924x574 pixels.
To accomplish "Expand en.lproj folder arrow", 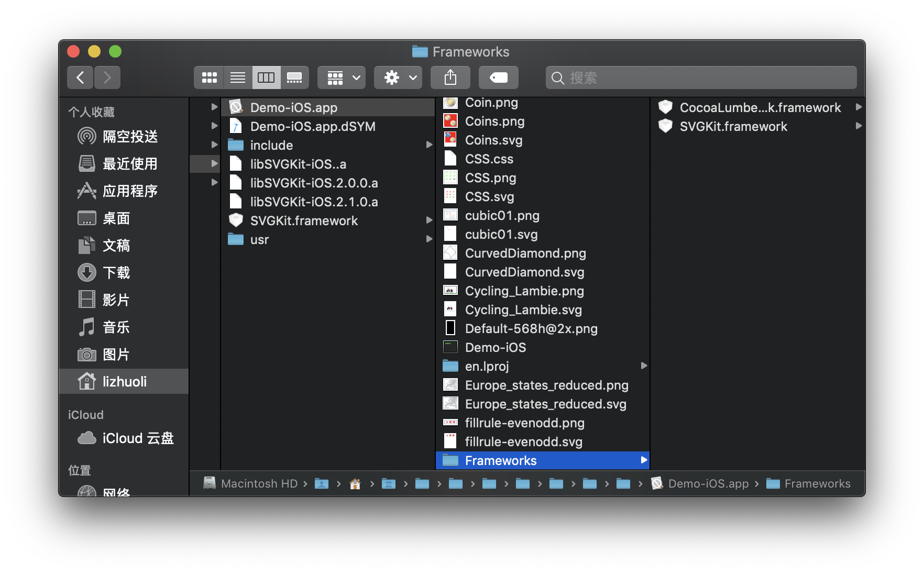I will click(x=644, y=366).
